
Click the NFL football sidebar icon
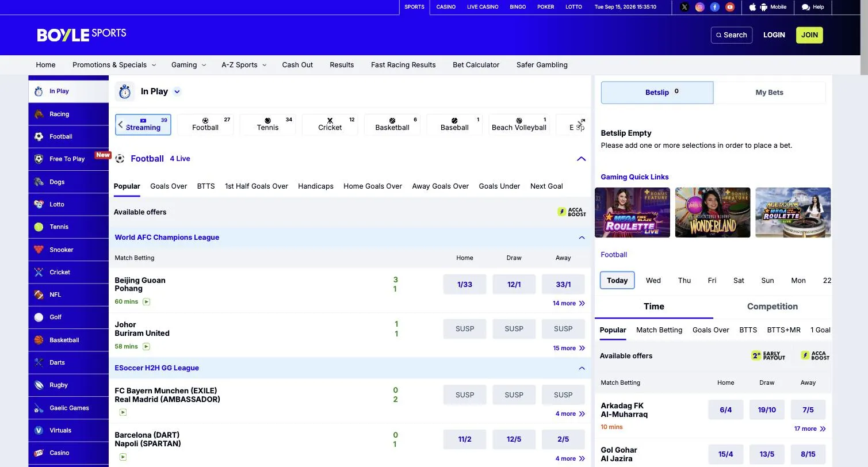coord(39,294)
